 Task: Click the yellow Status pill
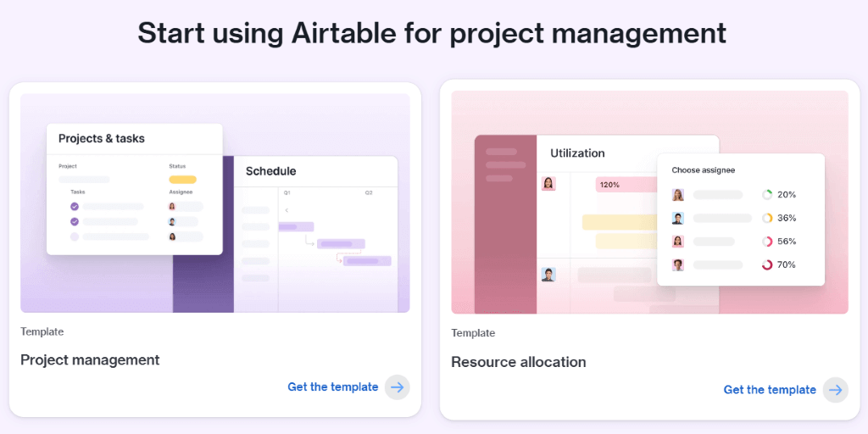pyautogui.click(x=183, y=180)
